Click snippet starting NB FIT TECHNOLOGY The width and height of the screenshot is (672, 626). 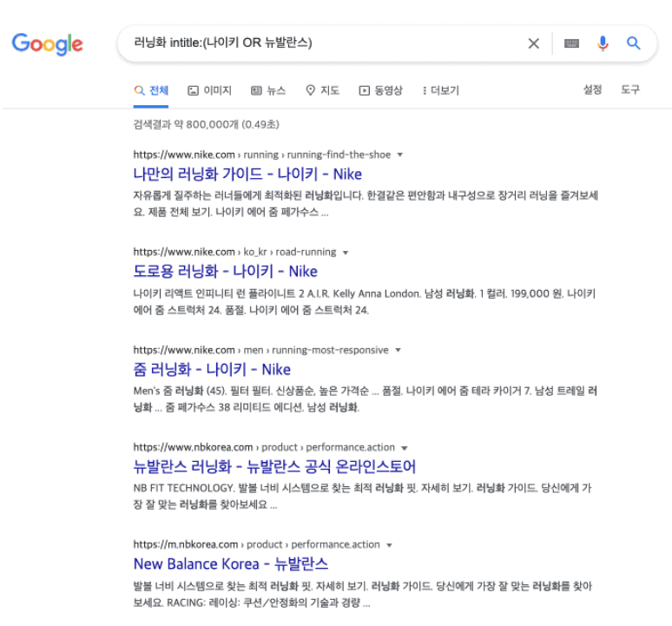pyautogui.click(x=362, y=496)
